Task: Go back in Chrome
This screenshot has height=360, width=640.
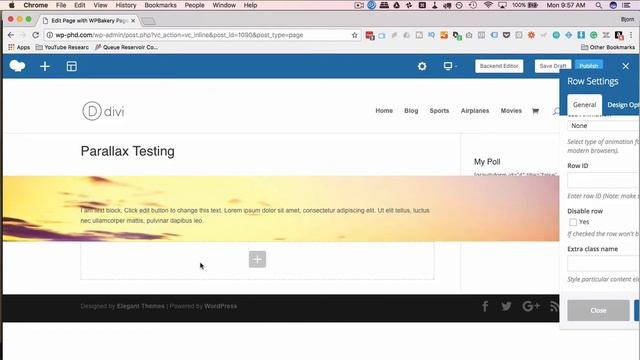Action: tap(11, 35)
